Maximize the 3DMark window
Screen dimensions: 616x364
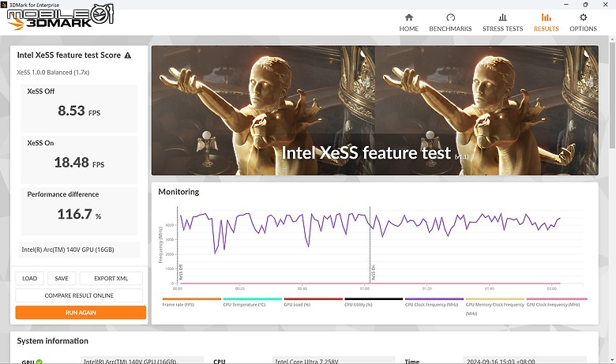click(585, 5)
